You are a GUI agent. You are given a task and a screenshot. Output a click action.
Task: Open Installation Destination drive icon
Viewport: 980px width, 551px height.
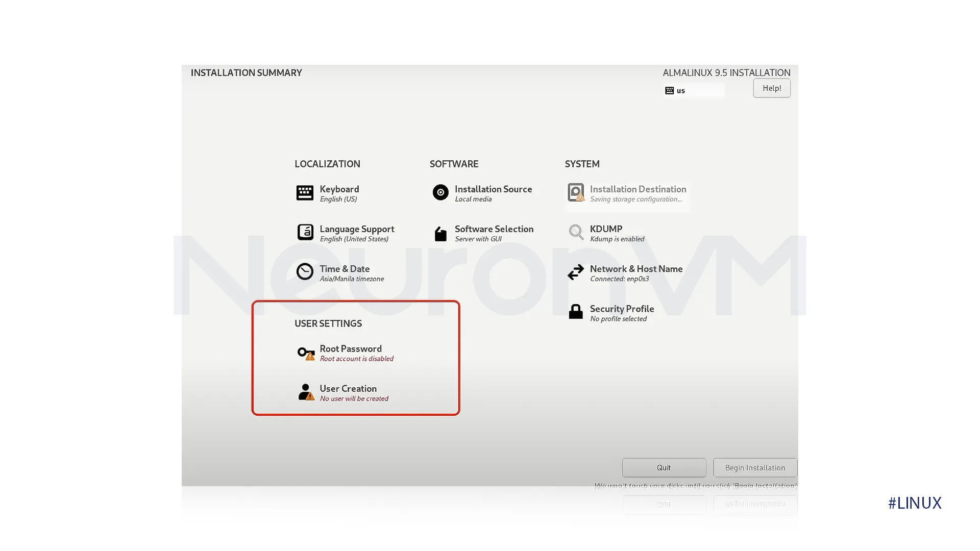(575, 192)
